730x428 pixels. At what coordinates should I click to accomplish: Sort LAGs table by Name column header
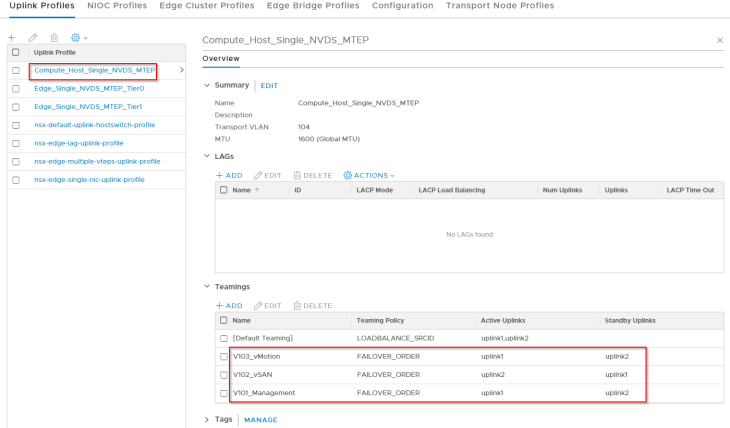[x=242, y=189]
